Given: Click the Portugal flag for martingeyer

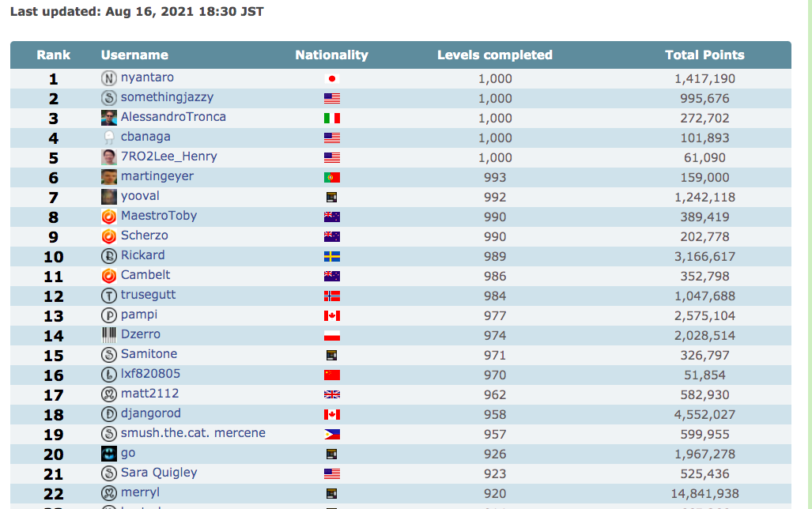Looking at the screenshot, I should click(x=332, y=178).
